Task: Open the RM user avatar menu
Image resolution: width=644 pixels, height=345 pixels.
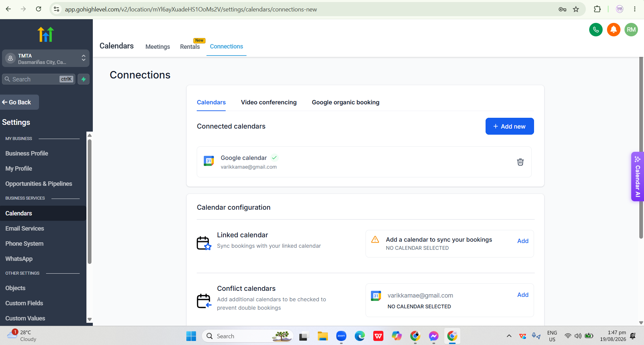Action: 631,30
